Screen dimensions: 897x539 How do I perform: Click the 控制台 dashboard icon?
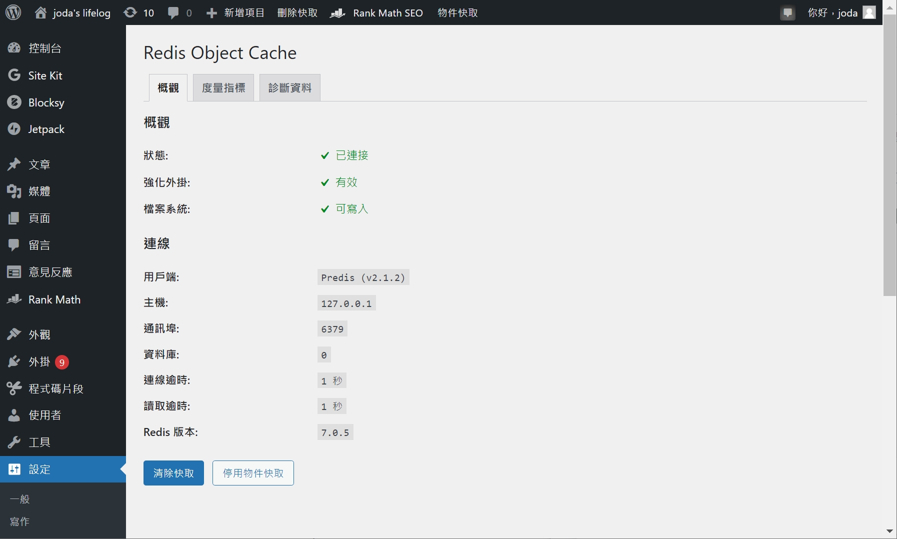coord(14,48)
